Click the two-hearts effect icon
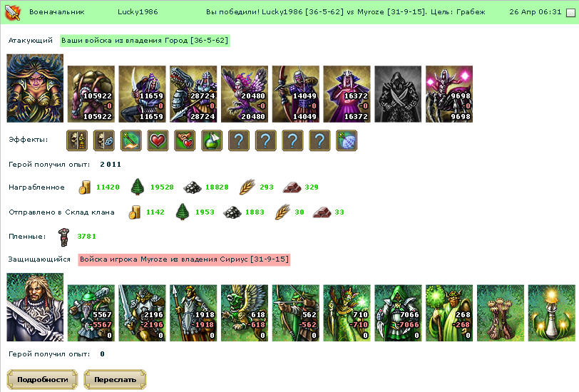Viewport: 579px width, 392px height. pos(185,140)
